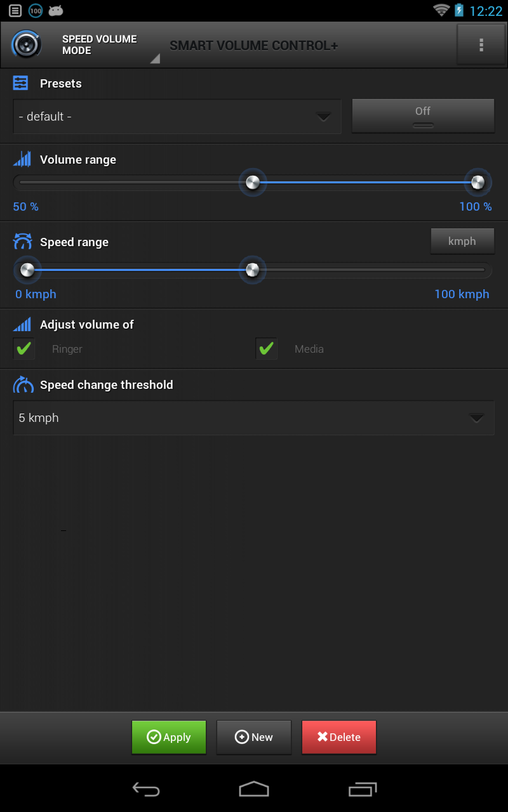Disable the Media checkbox

[x=266, y=348]
